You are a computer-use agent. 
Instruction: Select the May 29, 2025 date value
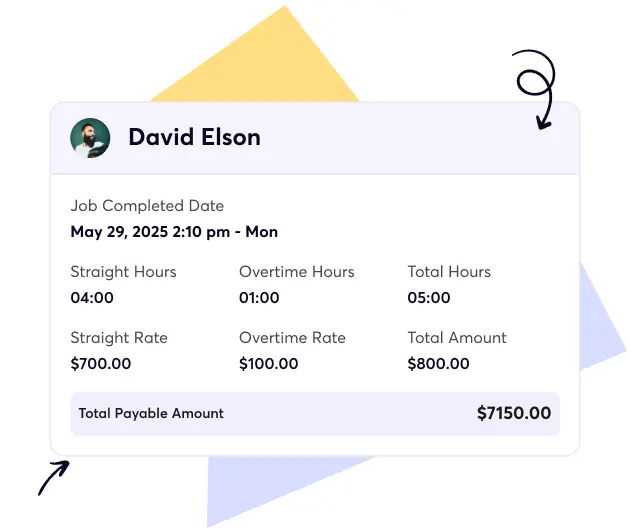(174, 232)
